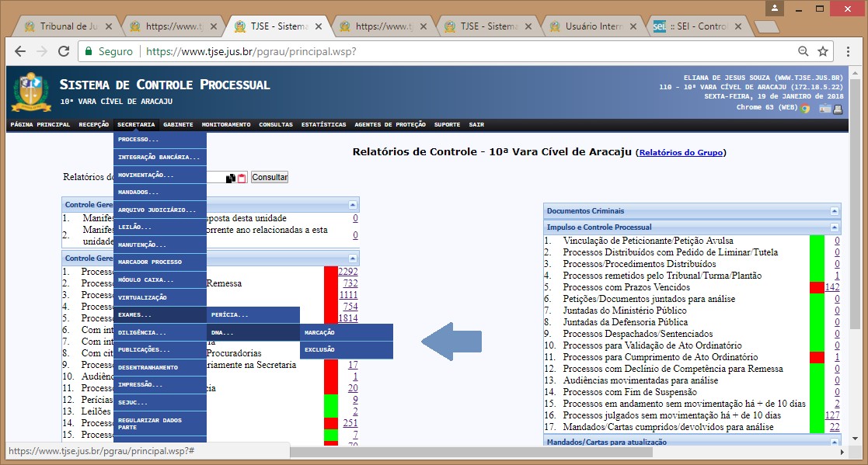Click the Chrome user profile icon

click(x=775, y=9)
